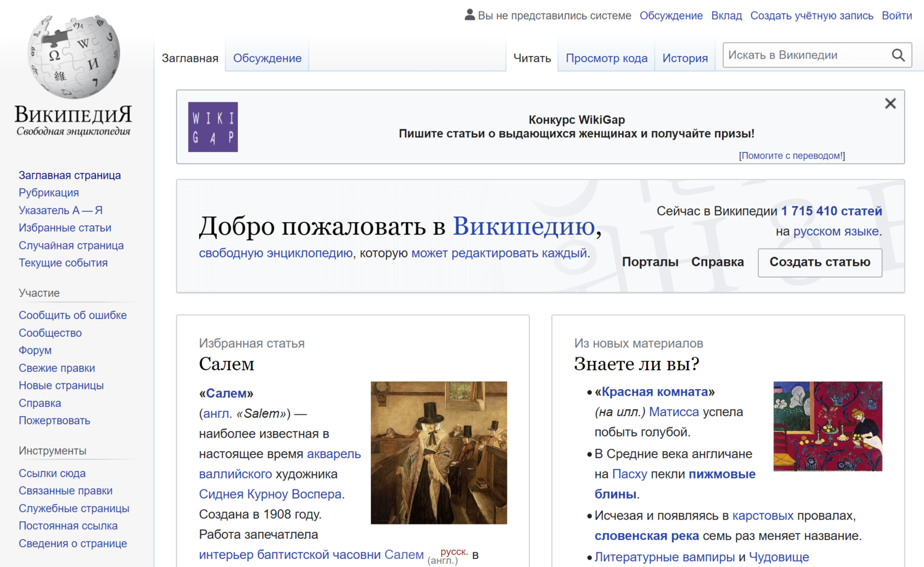Open Справка link in sidebar
Screen dimensions: 924x567
click(x=39, y=403)
